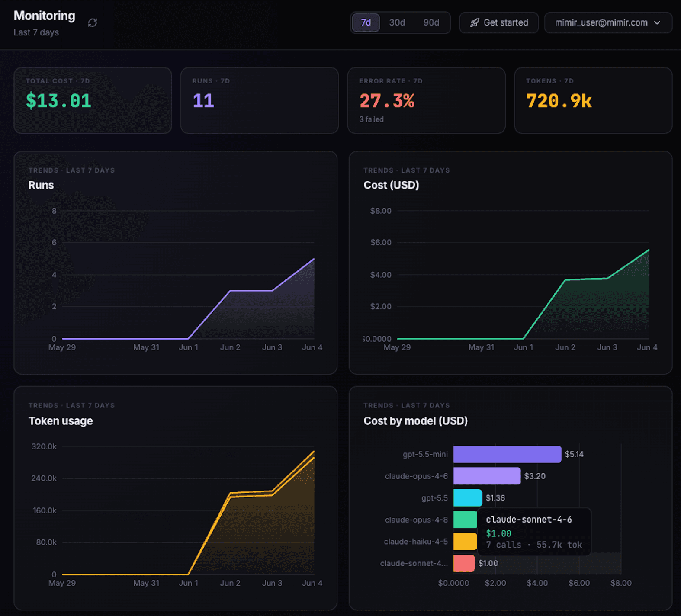The height and width of the screenshot is (616, 681).
Task: Click the gpt-5.5-mini model label
Action: [425, 454]
